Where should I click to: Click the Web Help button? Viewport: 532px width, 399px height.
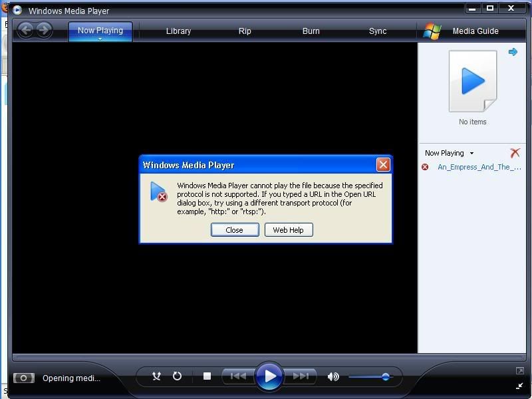click(289, 230)
